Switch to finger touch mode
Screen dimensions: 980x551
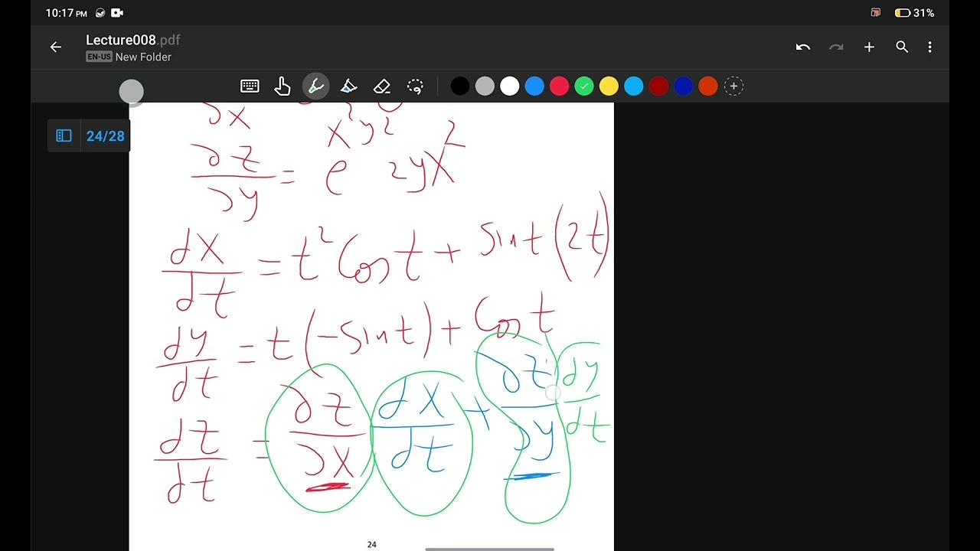click(x=283, y=86)
